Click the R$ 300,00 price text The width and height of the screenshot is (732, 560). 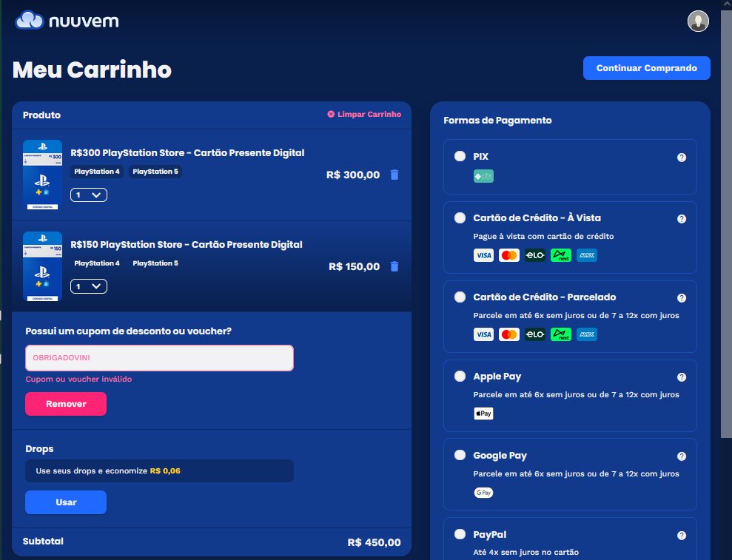(x=353, y=175)
